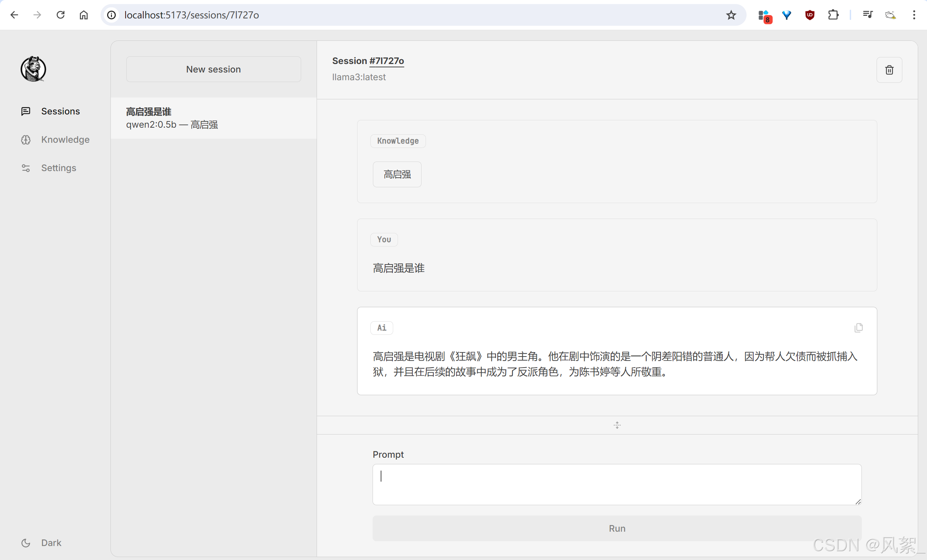Viewport: 927px width, 560px height.
Task: Click the delete session trash icon
Action: click(889, 70)
